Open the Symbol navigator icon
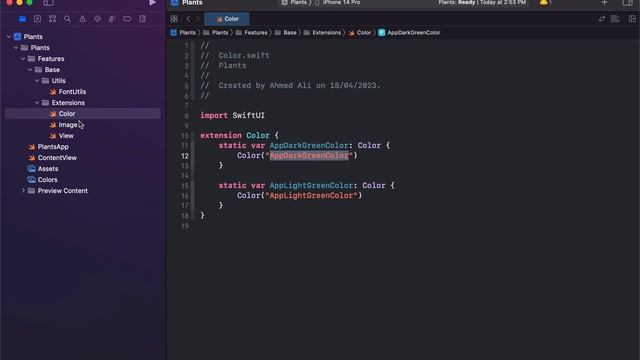 click(x=52, y=19)
